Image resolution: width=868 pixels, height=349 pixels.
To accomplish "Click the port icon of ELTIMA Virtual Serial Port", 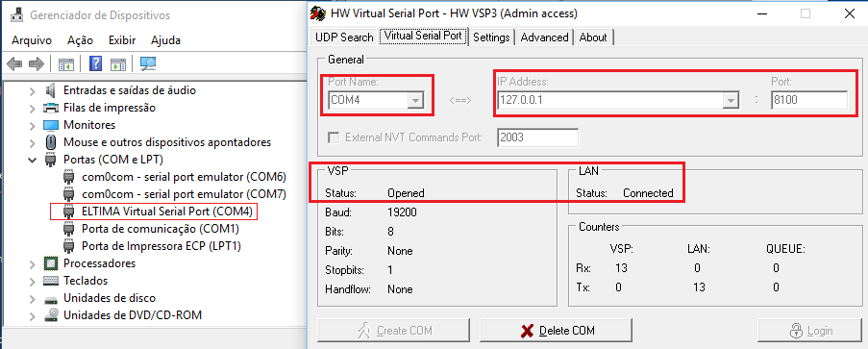I will point(68,212).
